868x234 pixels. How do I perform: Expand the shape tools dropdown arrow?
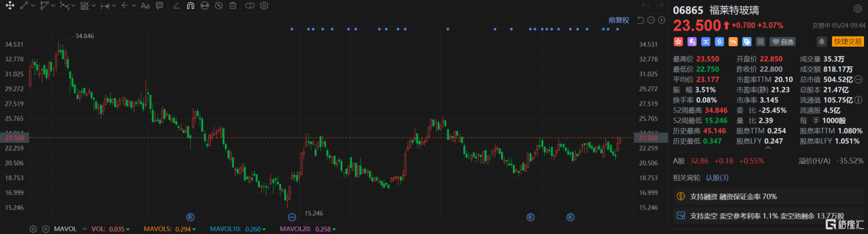(53, 6)
